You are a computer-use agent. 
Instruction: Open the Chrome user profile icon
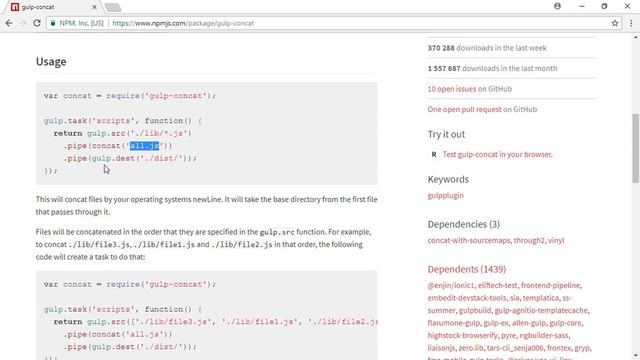coord(557,6)
